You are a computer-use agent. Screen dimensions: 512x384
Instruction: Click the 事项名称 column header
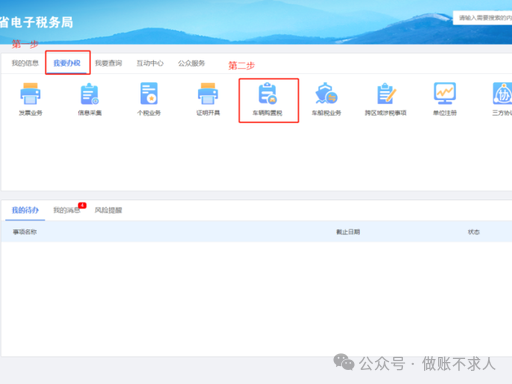point(25,232)
